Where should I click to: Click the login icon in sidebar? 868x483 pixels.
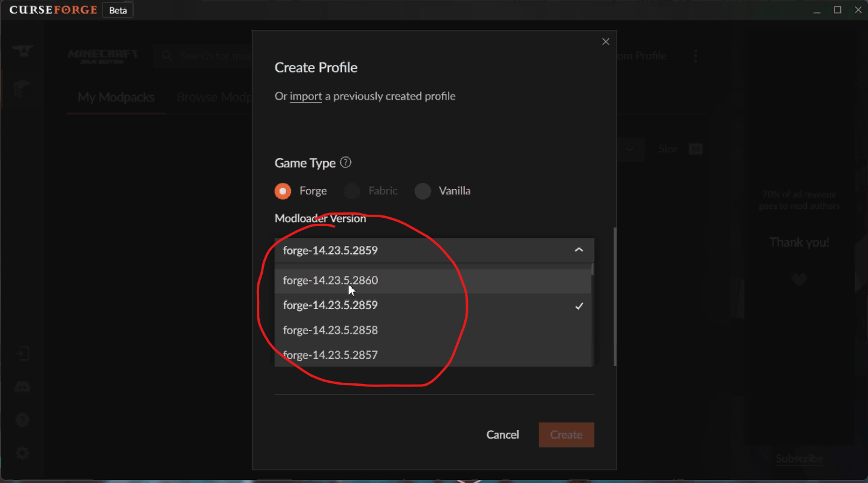pyautogui.click(x=22, y=353)
